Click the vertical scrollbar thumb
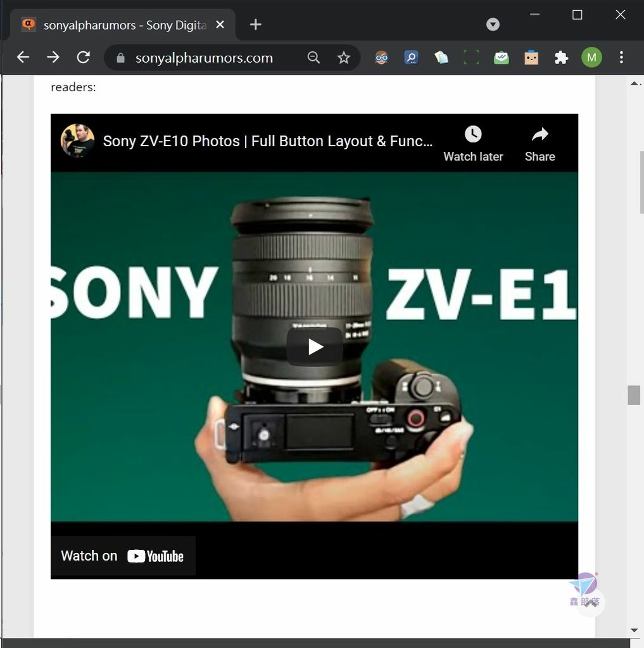The width and height of the screenshot is (644, 648). [x=634, y=395]
